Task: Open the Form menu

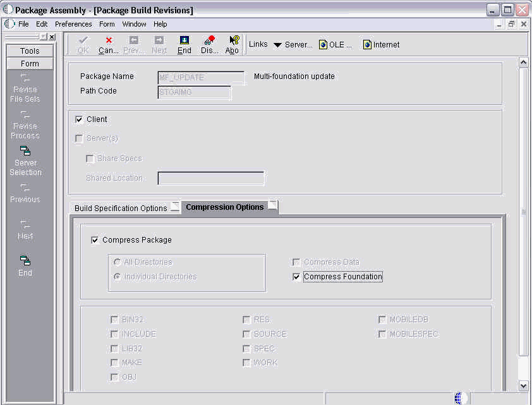Action: 107,24
